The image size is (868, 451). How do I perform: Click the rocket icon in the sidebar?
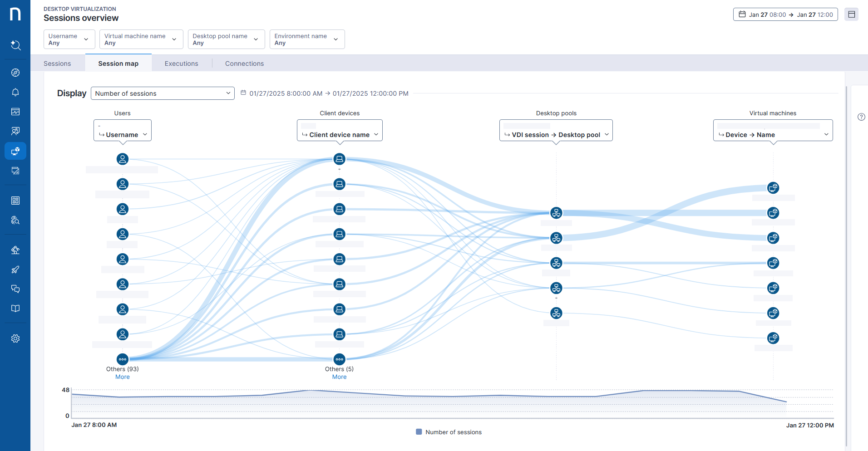coord(15,270)
